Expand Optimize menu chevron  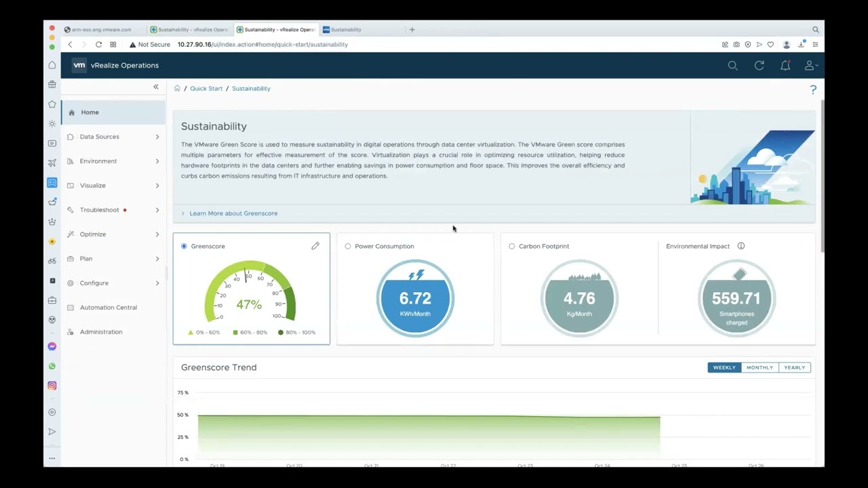pos(157,235)
